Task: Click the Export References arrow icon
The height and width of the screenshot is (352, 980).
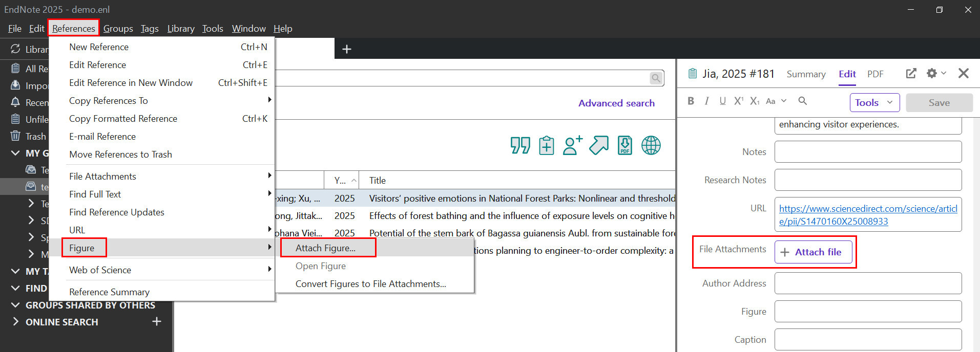Action: (599, 145)
